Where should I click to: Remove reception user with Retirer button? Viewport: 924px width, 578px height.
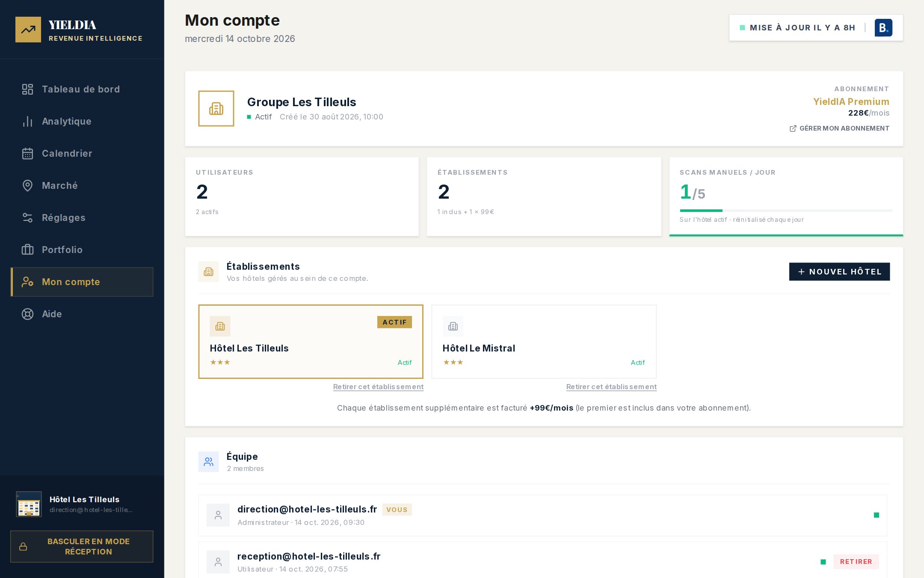click(x=856, y=562)
